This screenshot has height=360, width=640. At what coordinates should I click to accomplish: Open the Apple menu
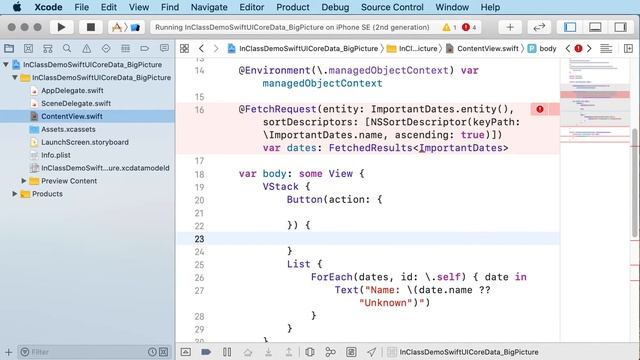[17, 7]
